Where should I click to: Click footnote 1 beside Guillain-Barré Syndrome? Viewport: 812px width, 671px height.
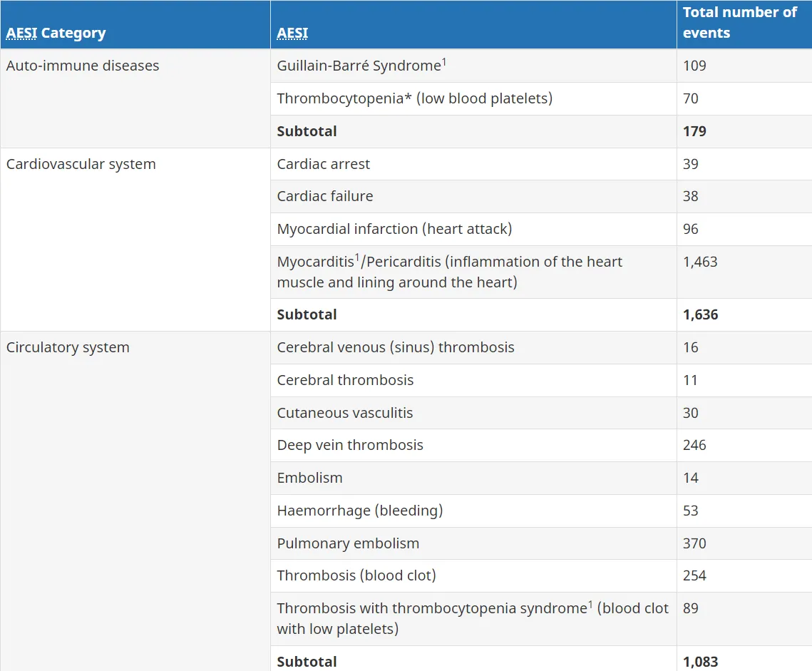pyautogui.click(x=444, y=61)
